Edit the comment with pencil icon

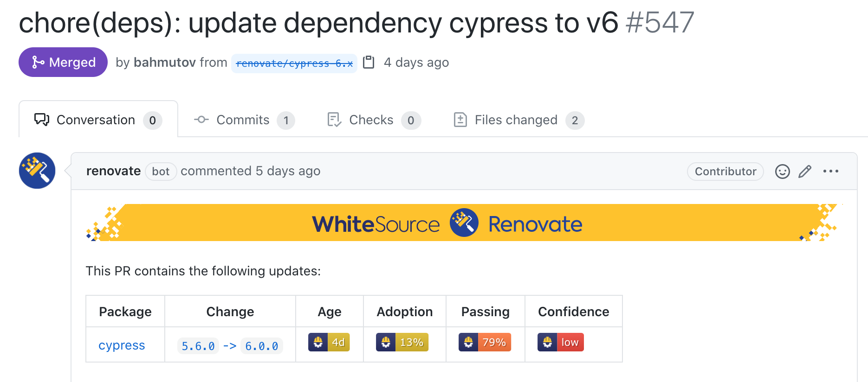click(805, 172)
